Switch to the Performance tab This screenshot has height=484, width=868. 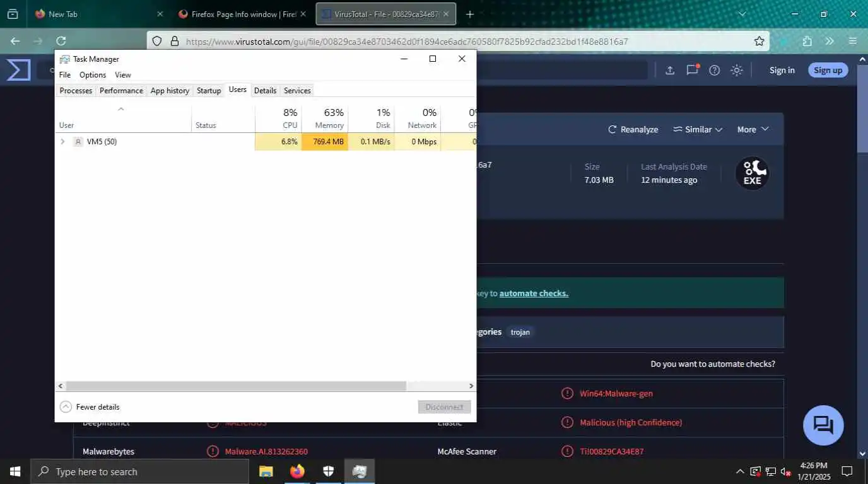(121, 90)
